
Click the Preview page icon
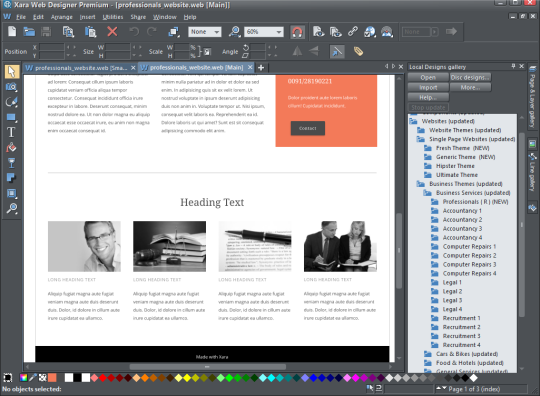click(319, 32)
